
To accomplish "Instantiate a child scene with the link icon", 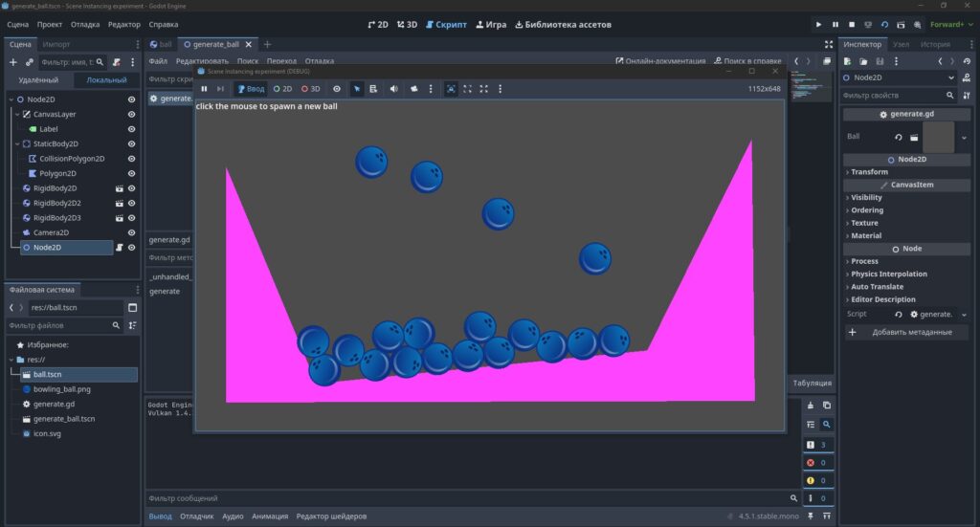I will point(30,62).
